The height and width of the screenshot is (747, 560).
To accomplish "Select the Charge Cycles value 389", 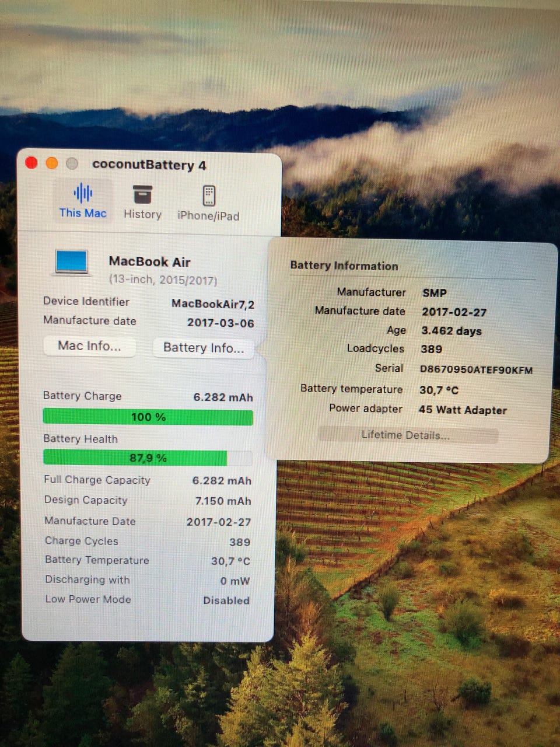I will pyautogui.click(x=240, y=542).
